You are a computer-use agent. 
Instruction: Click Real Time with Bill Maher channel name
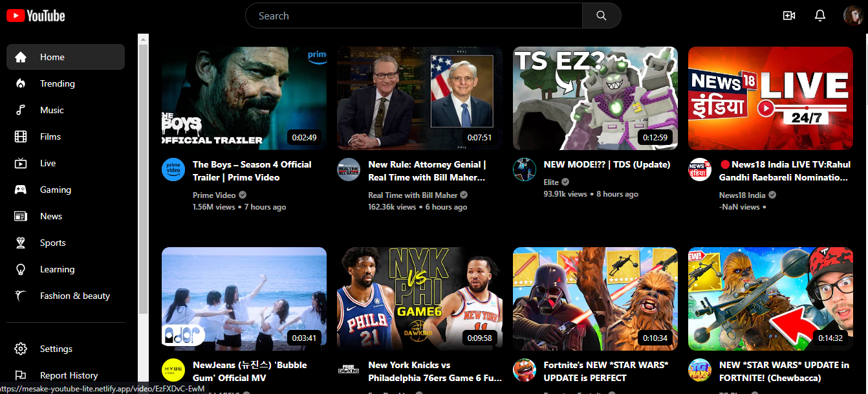(x=413, y=195)
